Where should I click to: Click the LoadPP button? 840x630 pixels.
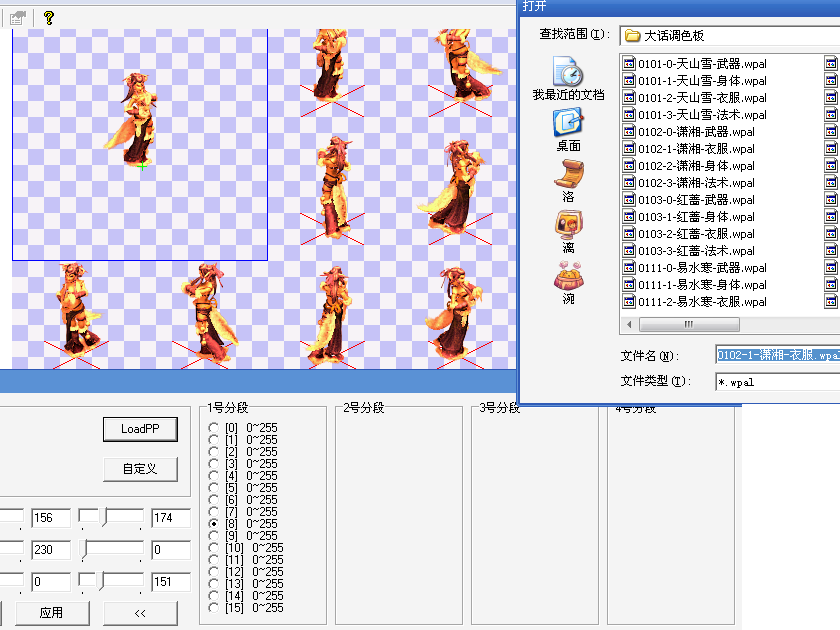(x=140, y=429)
